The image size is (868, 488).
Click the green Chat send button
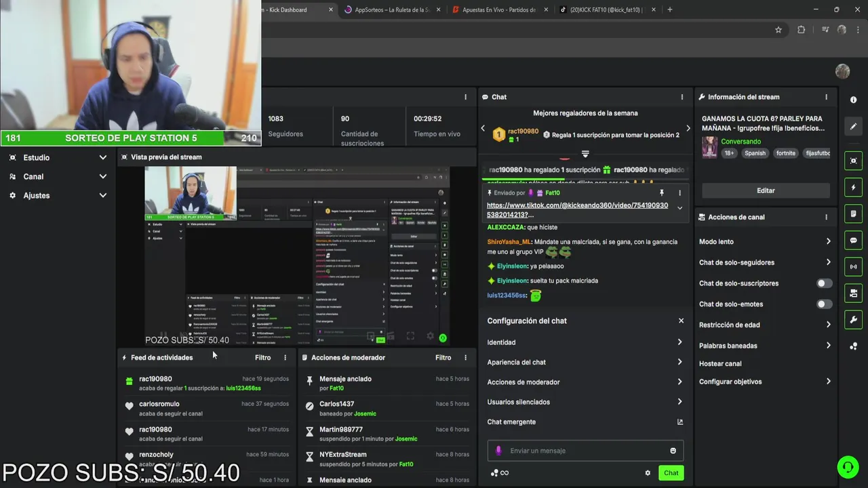pos(671,473)
